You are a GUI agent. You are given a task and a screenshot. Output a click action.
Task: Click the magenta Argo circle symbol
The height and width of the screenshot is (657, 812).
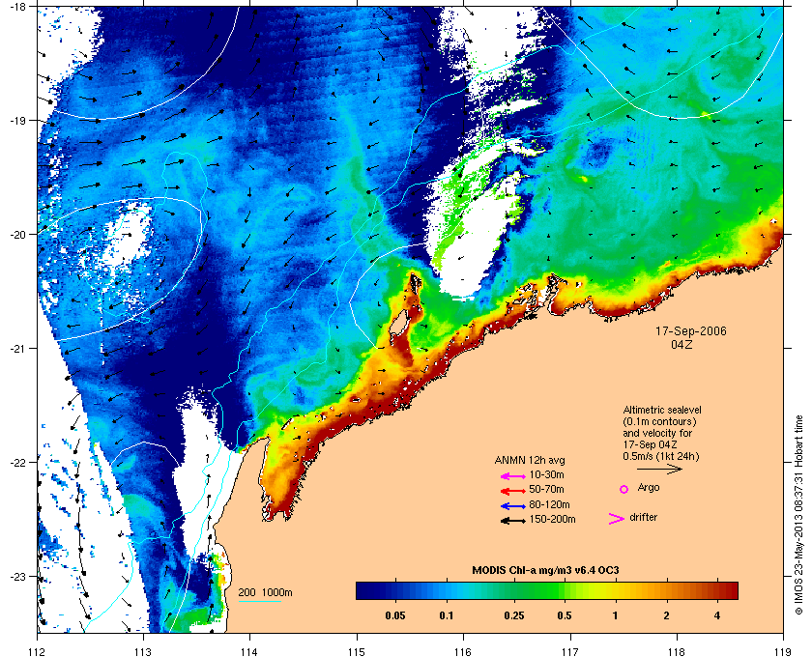(x=624, y=489)
